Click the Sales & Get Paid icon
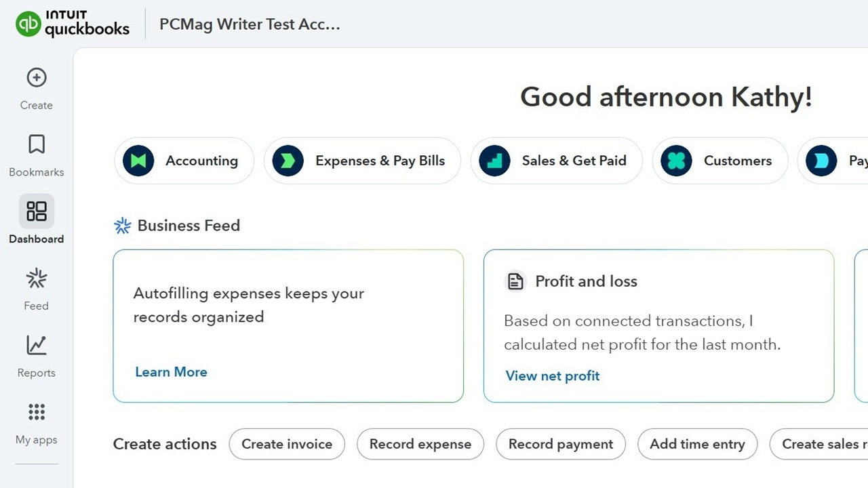Image resolution: width=868 pixels, height=488 pixels. pos(493,161)
